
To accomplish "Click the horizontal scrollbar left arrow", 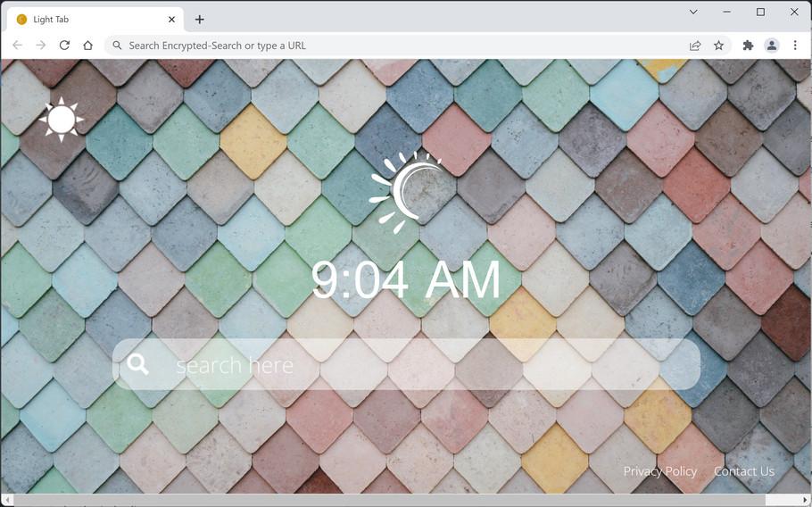I will point(8,500).
